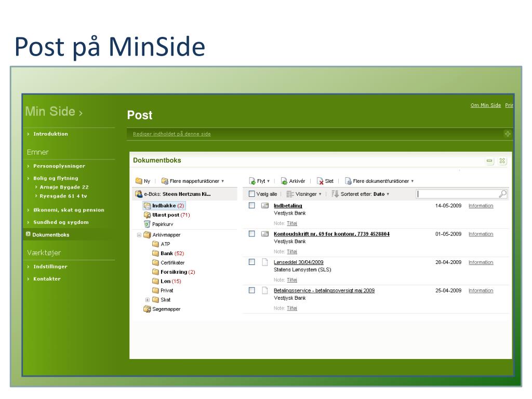Image resolution: width=532 pixels, height=399 pixels.
Task: Open Personoplysninger in the sidebar
Action: pos(59,166)
